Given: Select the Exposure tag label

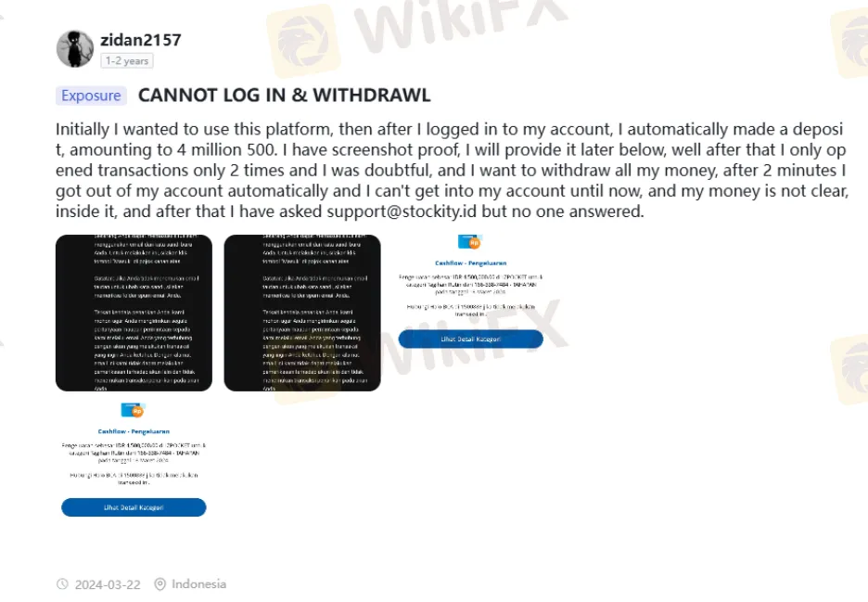Looking at the screenshot, I should [x=91, y=96].
